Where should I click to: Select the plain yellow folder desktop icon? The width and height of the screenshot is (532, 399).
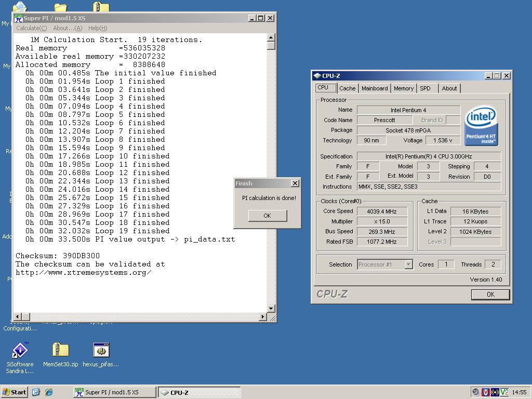point(60,7)
